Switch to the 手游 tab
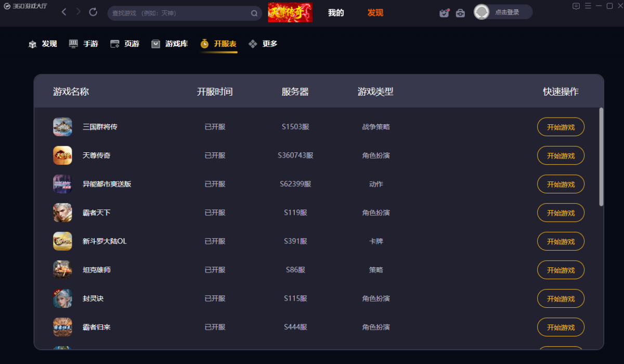The height and width of the screenshot is (364, 624). [84, 44]
